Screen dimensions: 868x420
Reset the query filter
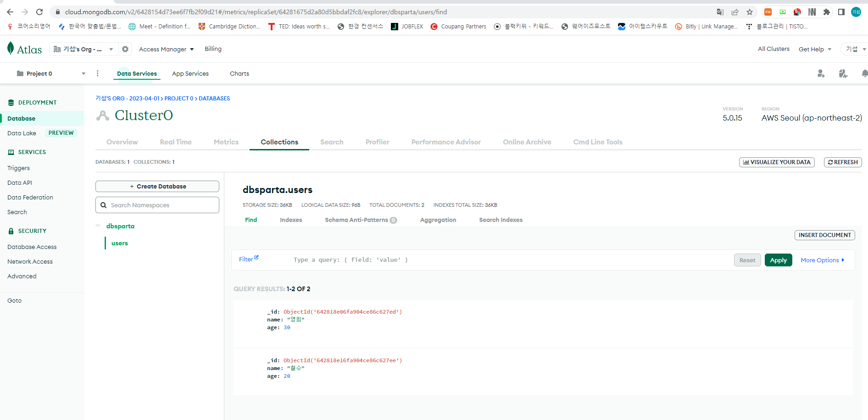747,260
